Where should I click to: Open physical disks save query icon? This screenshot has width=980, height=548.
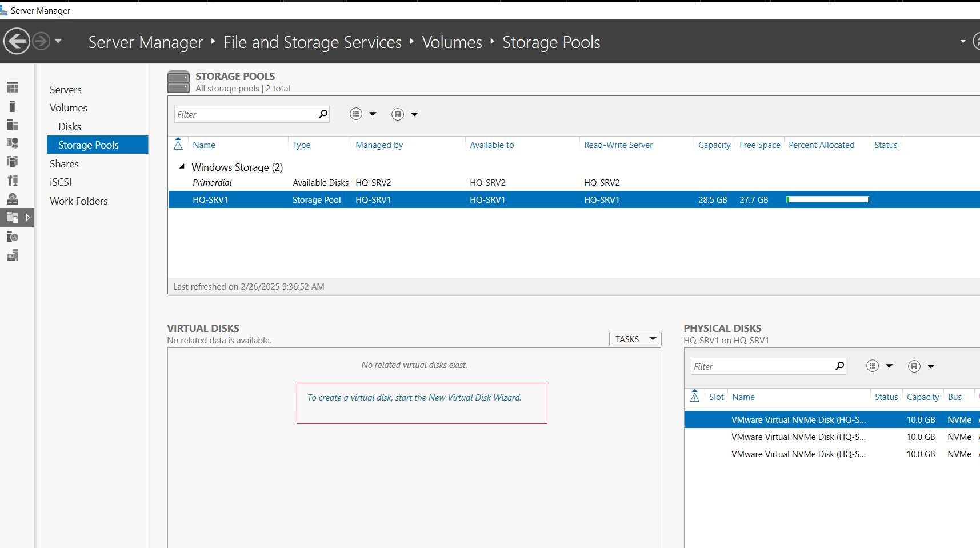click(914, 366)
